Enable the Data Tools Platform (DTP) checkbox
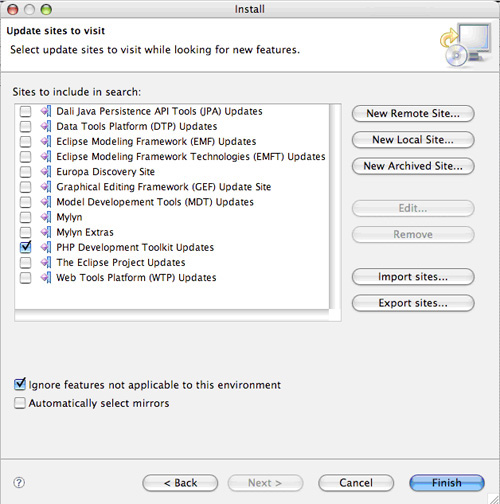Screen dimensions: 500x504 point(25,126)
